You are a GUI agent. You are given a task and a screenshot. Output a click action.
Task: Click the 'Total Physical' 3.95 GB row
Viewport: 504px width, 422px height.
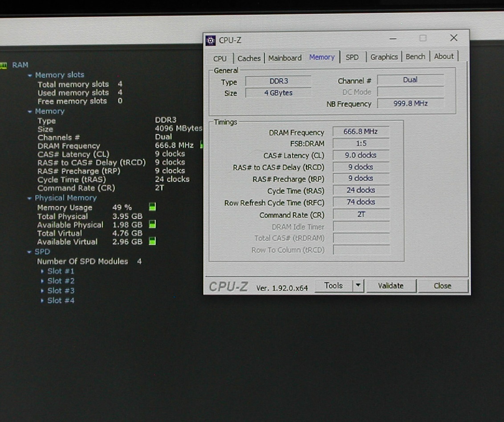(89, 216)
